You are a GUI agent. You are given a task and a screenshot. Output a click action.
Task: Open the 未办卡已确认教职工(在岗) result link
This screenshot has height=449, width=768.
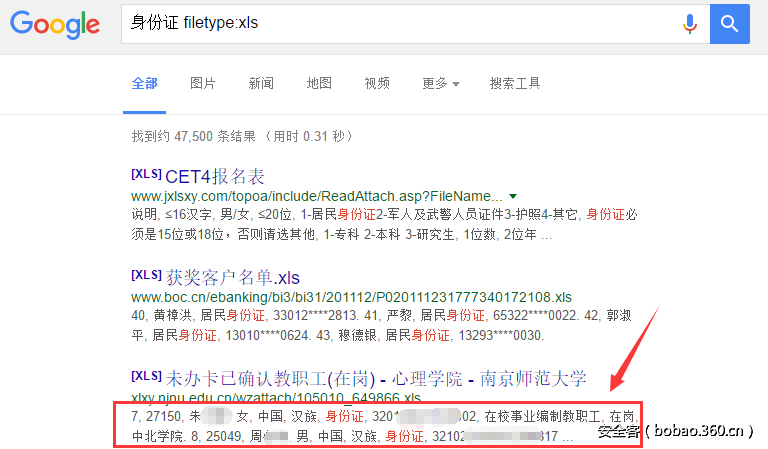click(x=376, y=378)
